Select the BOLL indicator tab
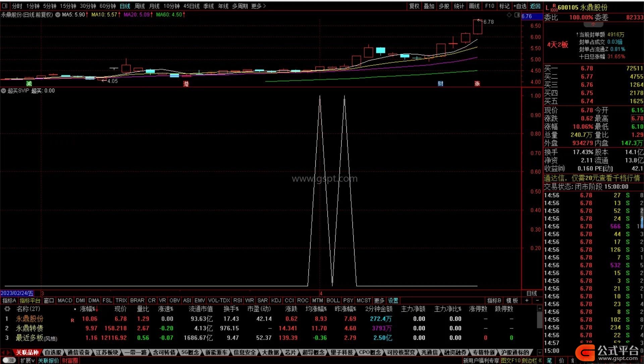644x364 pixels. (x=333, y=301)
